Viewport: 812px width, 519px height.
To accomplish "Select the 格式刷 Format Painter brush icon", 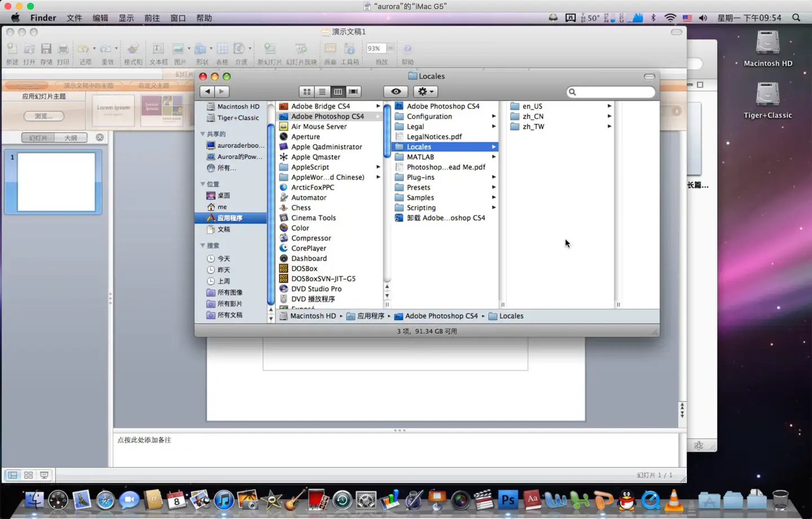I will (133, 49).
